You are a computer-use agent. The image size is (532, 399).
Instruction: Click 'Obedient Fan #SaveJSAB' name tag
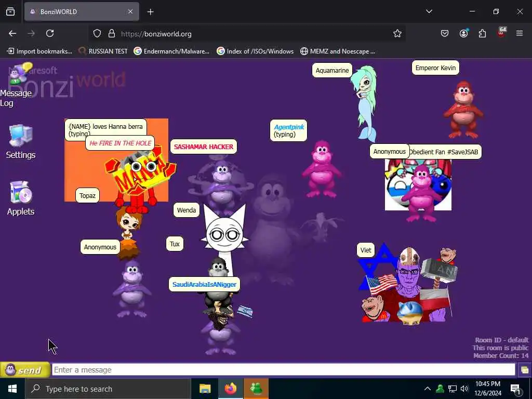[x=445, y=152]
